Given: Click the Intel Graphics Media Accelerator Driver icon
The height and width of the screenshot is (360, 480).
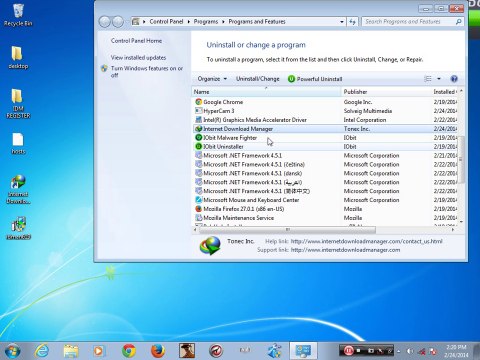Looking at the screenshot, I should (x=199, y=120).
